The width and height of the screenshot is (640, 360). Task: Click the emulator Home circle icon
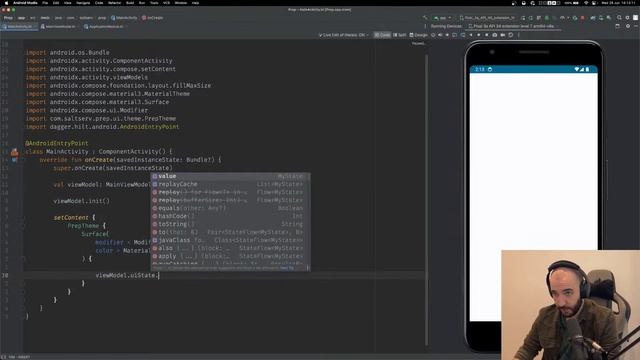479,35
